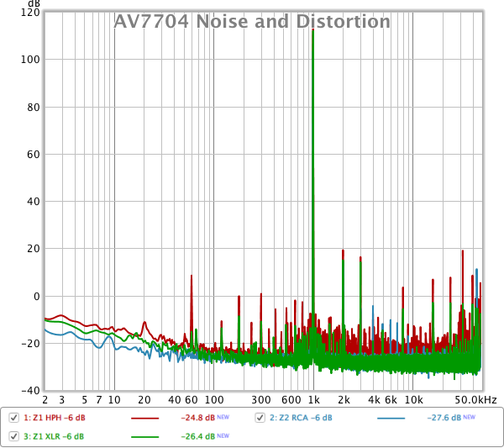Screen dimensions: 504x448
Task: Click the -24.8 dB readout value
Action: 197,418
